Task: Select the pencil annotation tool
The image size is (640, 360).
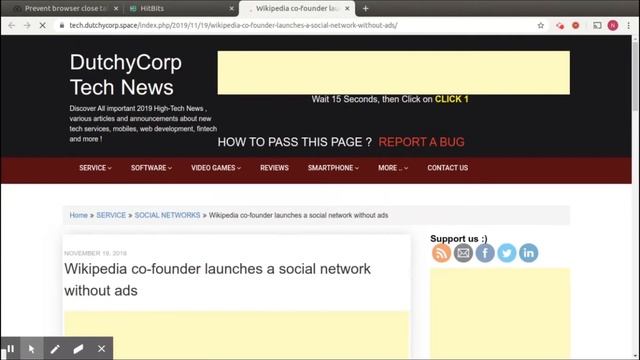Action: pos(55,349)
